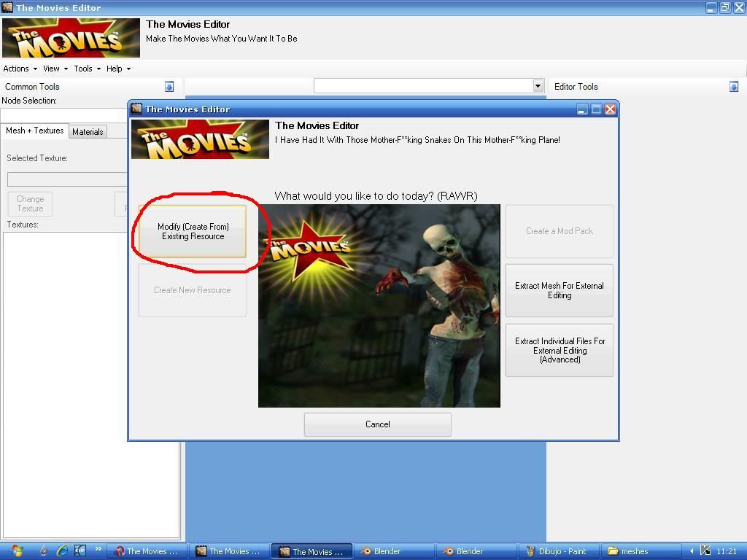Cancel the startup dialog
This screenshot has width=747, height=560.
coord(377,424)
